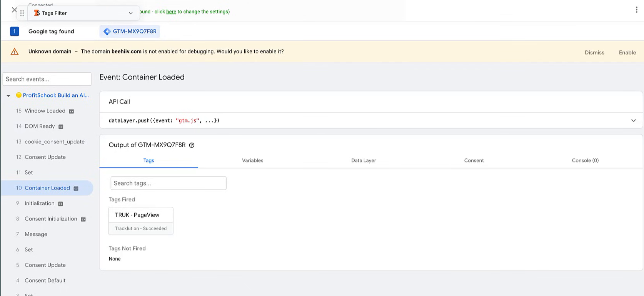This screenshot has width=644, height=296.
Task: Click the icon beside DOM Ready
Action: (61, 126)
